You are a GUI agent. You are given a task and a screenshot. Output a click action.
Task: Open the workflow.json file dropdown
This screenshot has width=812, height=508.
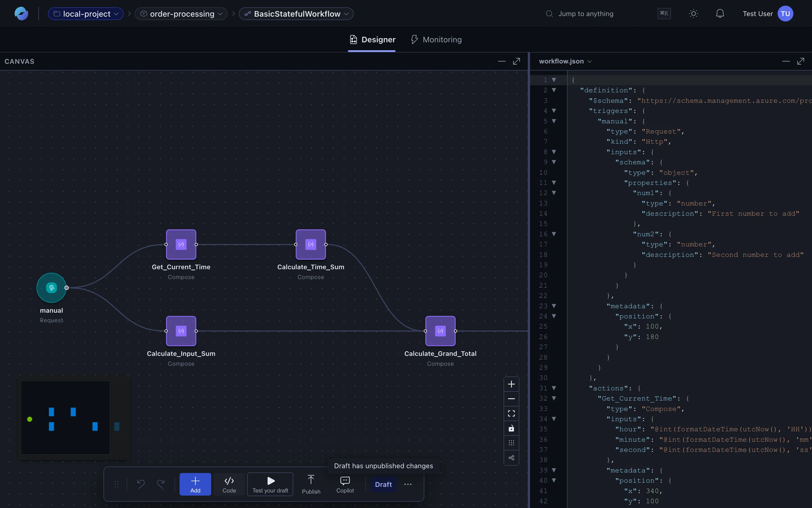(565, 61)
